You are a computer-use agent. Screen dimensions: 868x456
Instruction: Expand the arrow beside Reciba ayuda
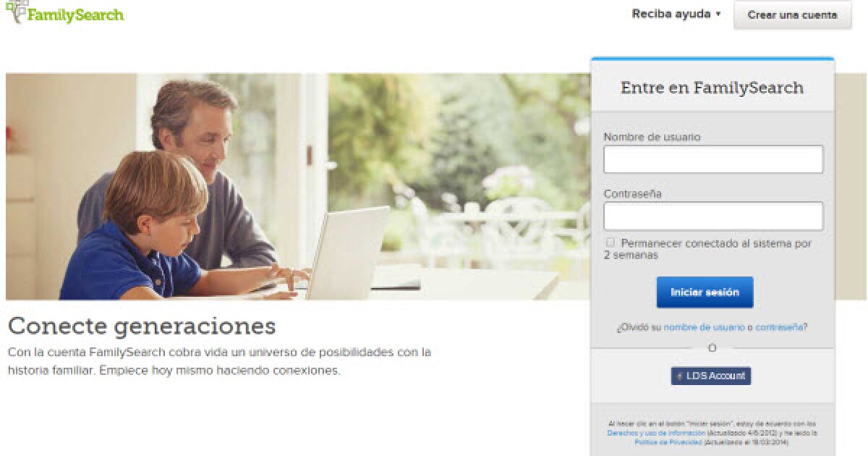tap(718, 14)
